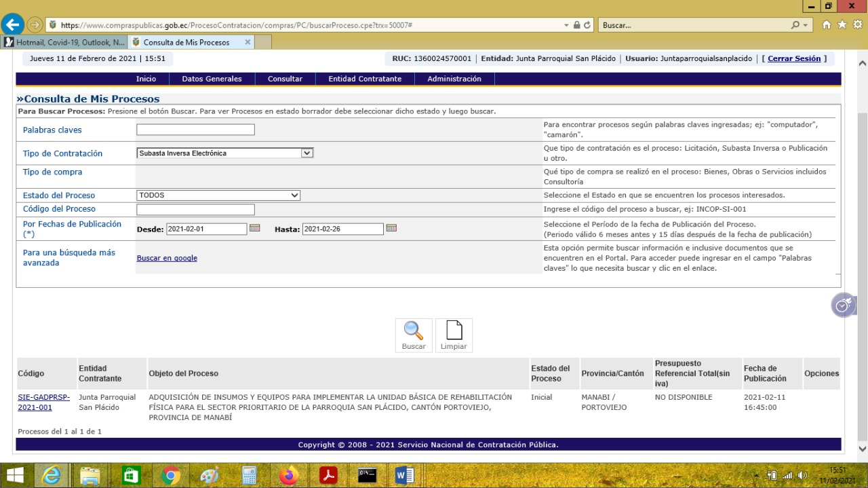Open the browser settings gear icon

[856, 25]
